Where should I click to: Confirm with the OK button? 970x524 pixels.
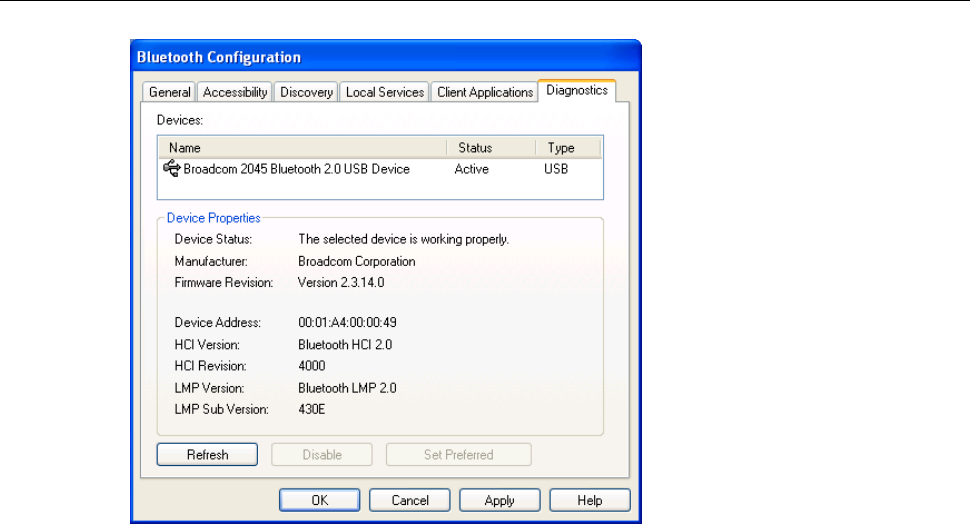coord(319,500)
